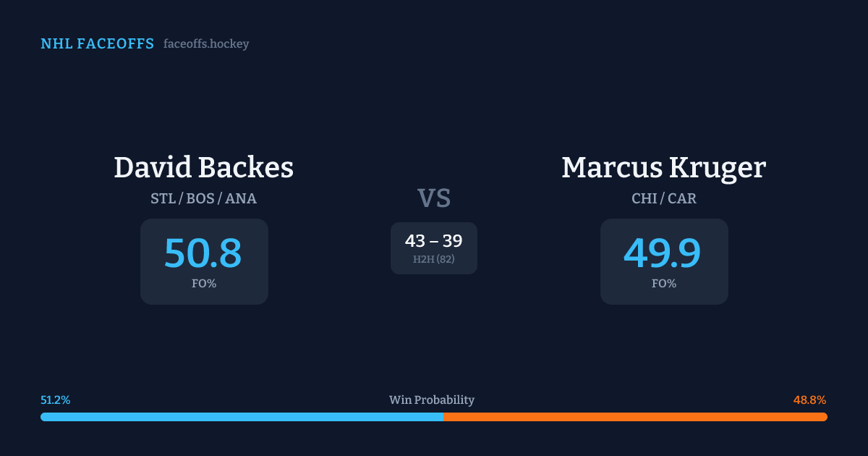
Task: Click the NHL FACEOFFS site title
Action: click(x=97, y=44)
